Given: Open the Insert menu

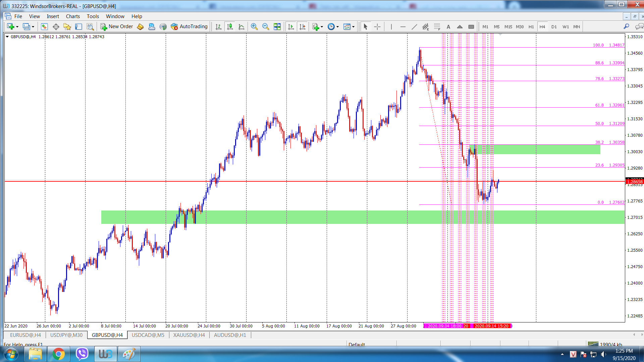Looking at the screenshot, I should pyautogui.click(x=53, y=16).
